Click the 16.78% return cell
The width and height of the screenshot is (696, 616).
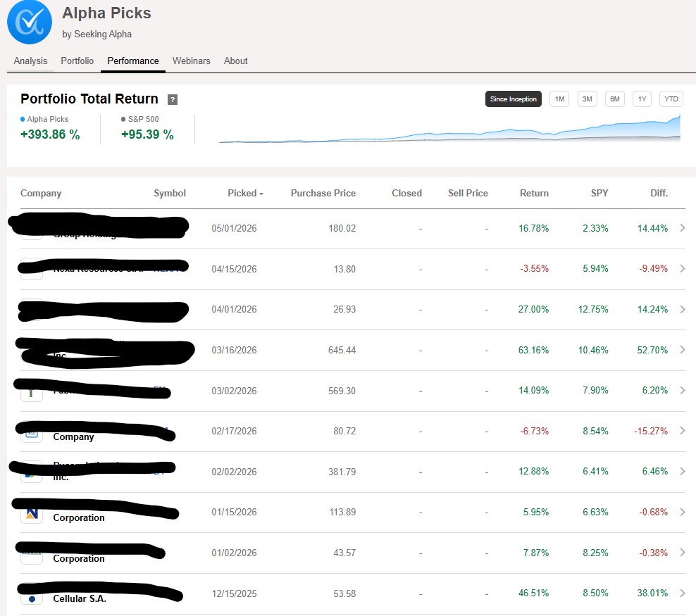(533, 228)
